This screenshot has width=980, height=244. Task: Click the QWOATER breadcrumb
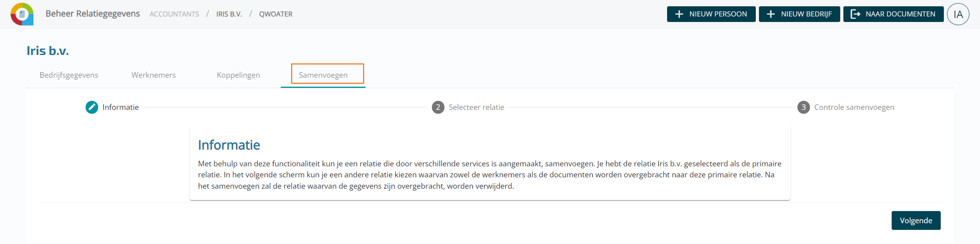tap(276, 14)
